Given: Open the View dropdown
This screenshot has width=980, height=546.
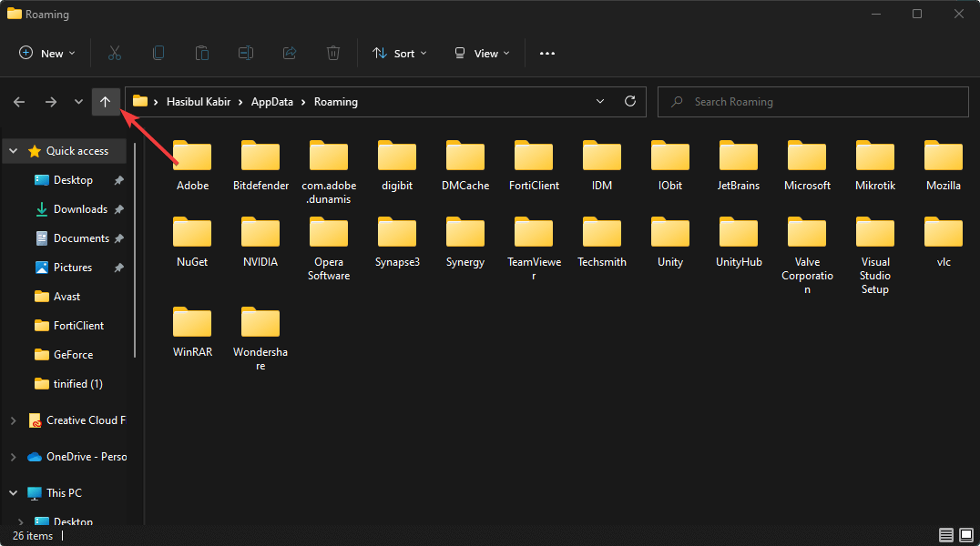Looking at the screenshot, I should pos(480,53).
